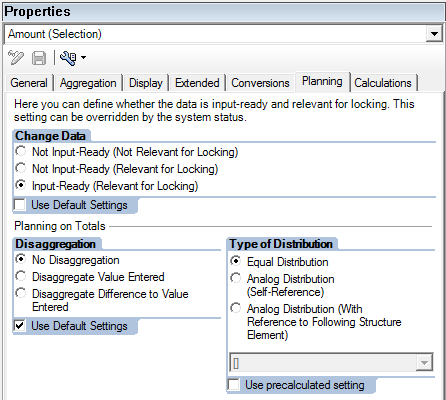Viewport: 446px width, 400px height.
Task: Enable Use Default Settings under Change Data
Action: click(20, 204)
